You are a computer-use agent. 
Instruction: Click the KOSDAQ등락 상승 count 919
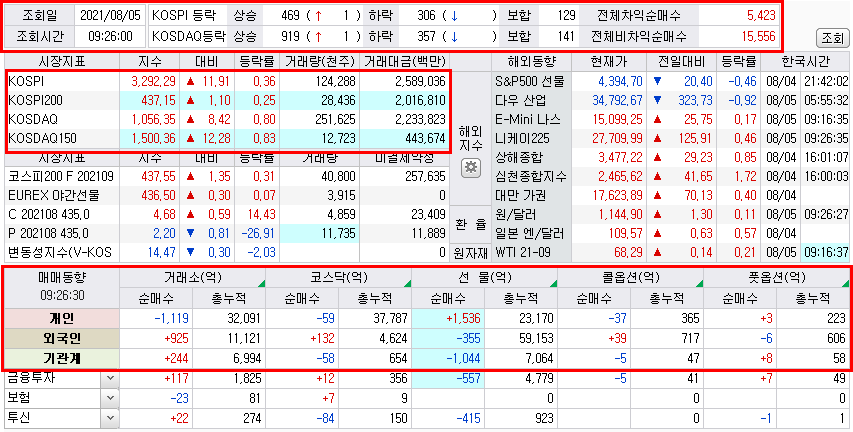click(290, 36)
